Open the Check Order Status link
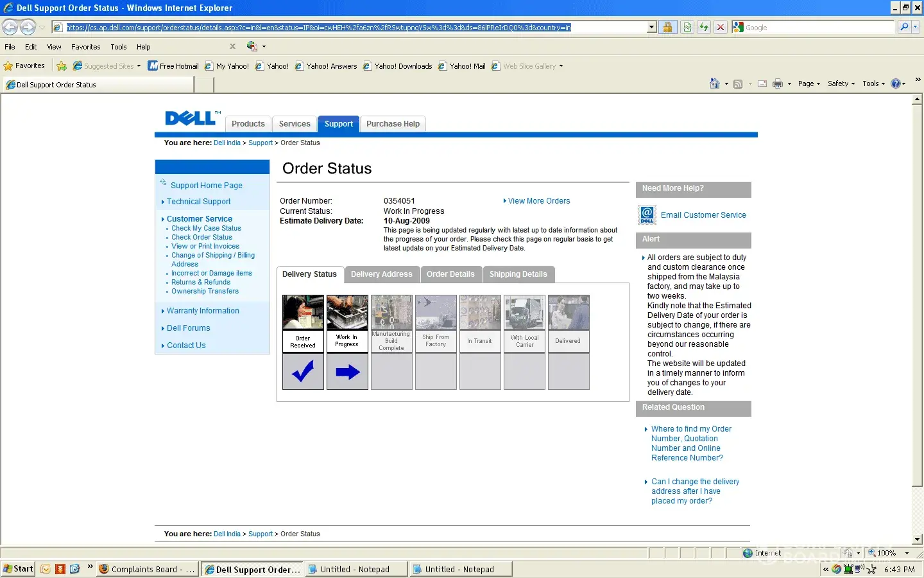Viewport: 924px width, 578px height. (201, 237)
